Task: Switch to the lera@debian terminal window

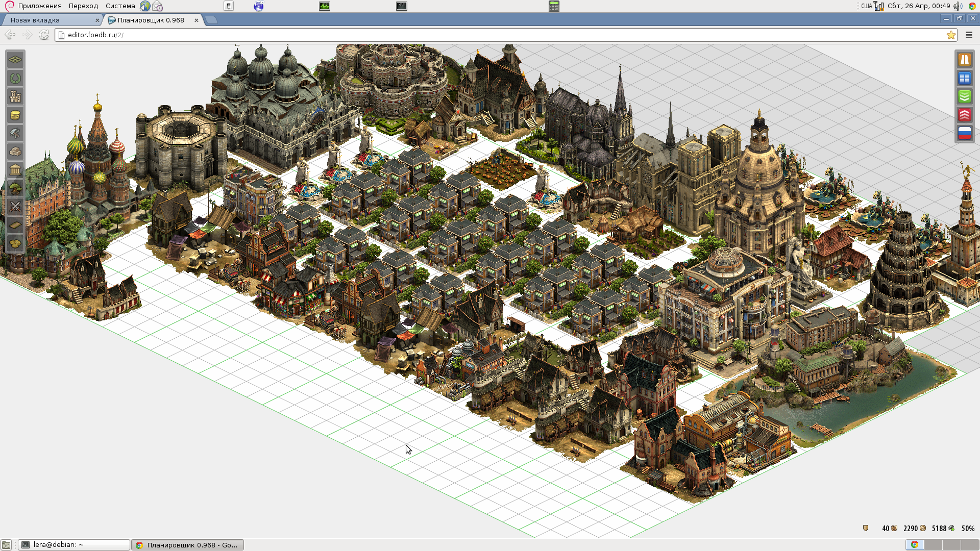Action: tap(74, 545)
